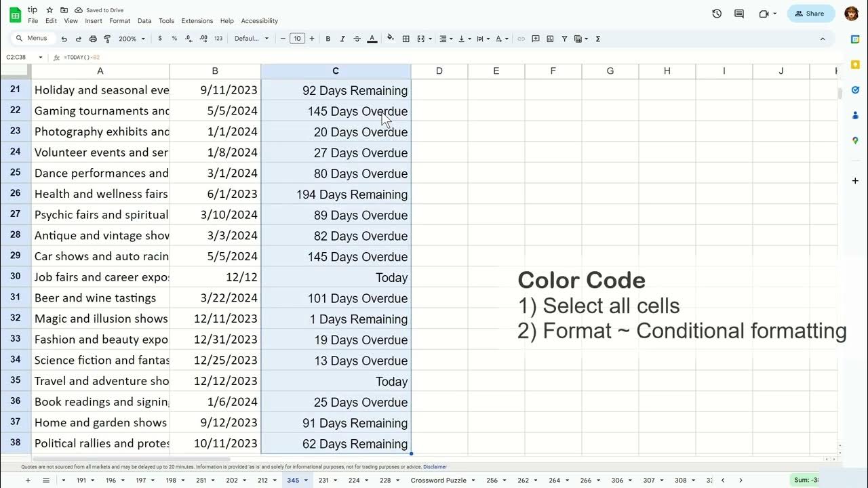This screenshot has height=488, width=868.
Task: Toggle italic formatting
Action: tap(342, 39)
